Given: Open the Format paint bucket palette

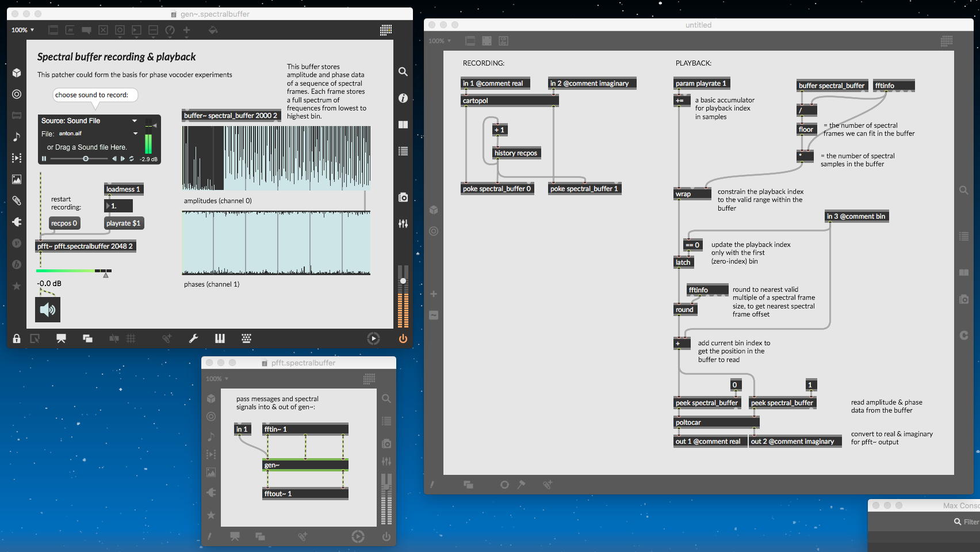Looking at the screenshot, I should tap(213, 30).
